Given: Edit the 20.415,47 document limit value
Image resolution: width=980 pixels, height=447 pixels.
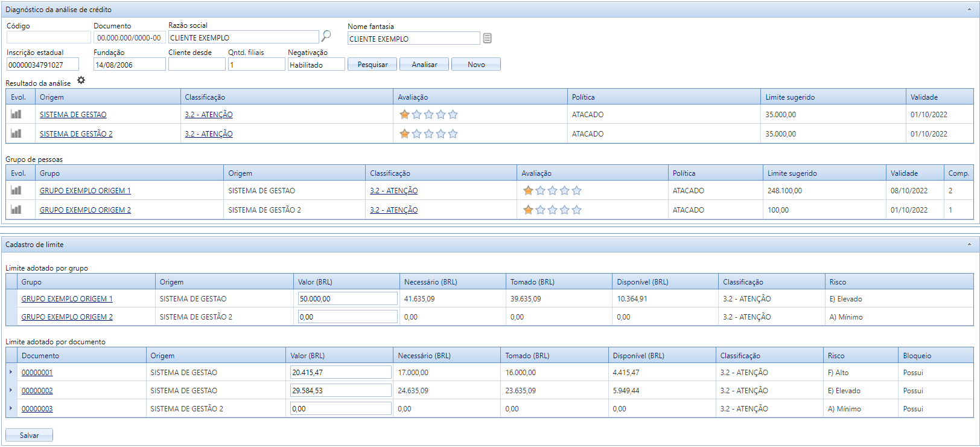Looking at the screenshot, I should point(341,372).
